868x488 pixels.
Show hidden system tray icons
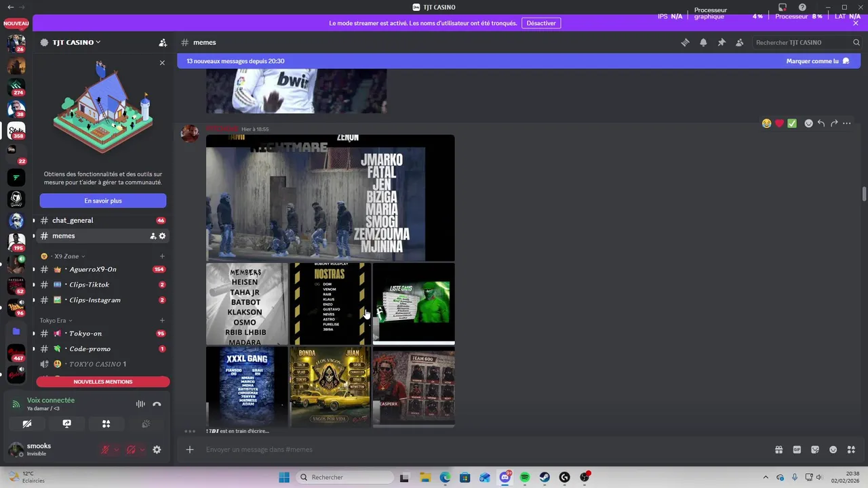[x=766, y=477]
